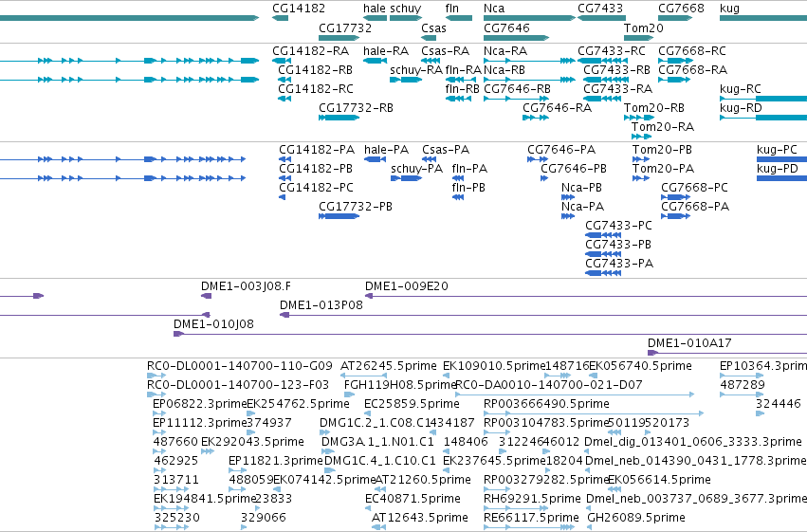
Task: Click transcript Nca-RA
Action: coord(505,51)
